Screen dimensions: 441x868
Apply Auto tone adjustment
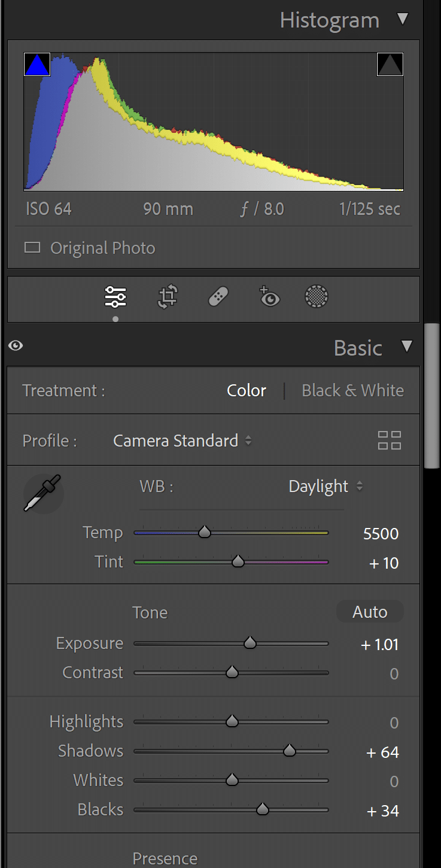pos(370,612)
